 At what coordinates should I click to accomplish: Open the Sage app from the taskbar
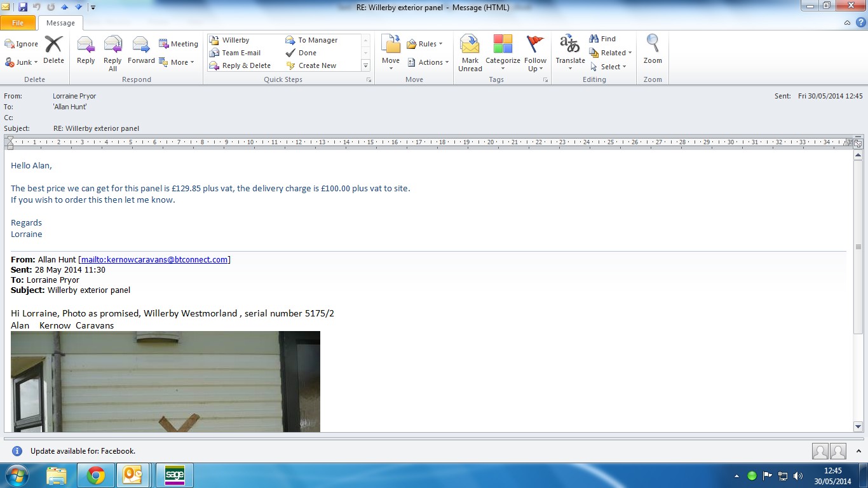click(x=174, y=475)
